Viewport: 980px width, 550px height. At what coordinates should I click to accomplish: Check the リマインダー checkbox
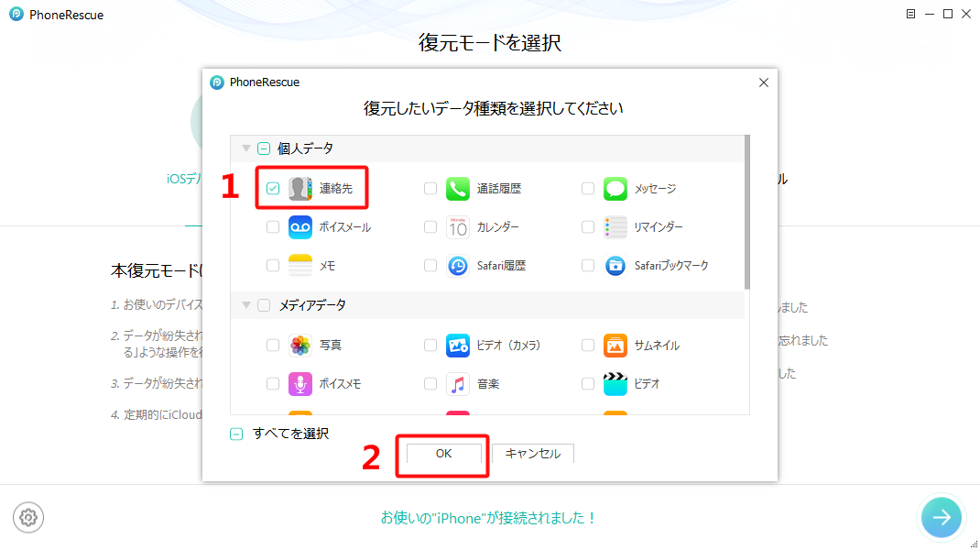point(587,227)
